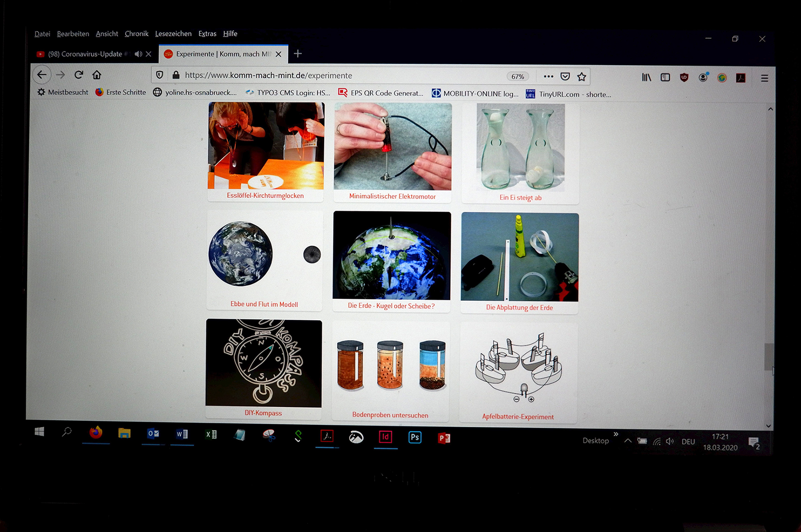This screenshot has width=801, height=532.
Task: Expand hidden system tray icons
Action: pos(628,441)
